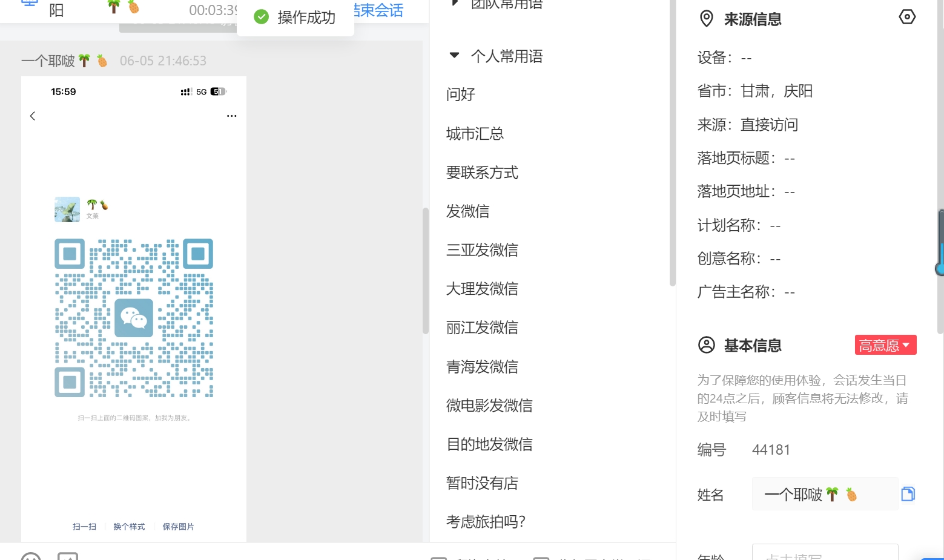Image resolution: width=944 pixels, height=560 pixels.
Task: Select the 微电影发微信 quick phrase
Action: point(489,406)
